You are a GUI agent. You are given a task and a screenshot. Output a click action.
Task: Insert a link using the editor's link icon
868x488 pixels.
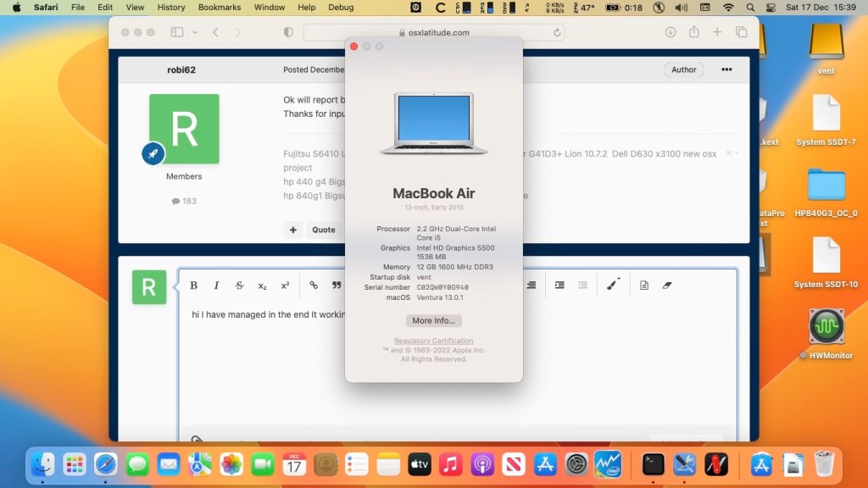point(313,286)
